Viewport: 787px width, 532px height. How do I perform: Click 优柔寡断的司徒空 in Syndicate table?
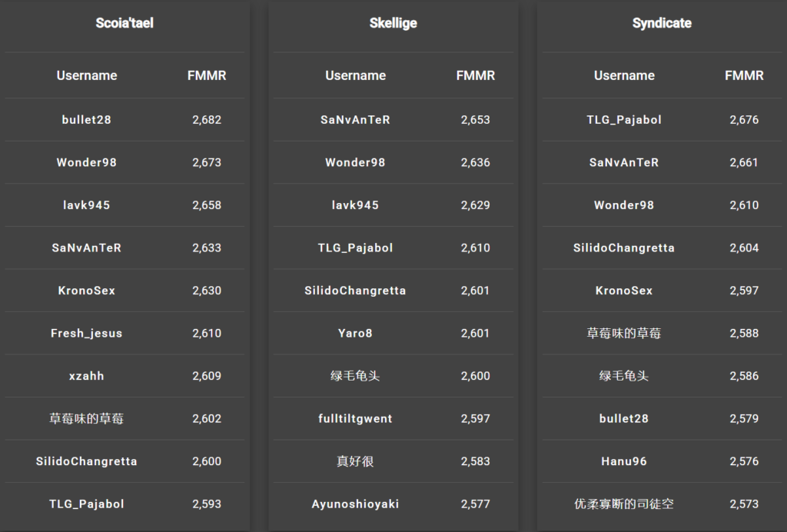point(624,504)
